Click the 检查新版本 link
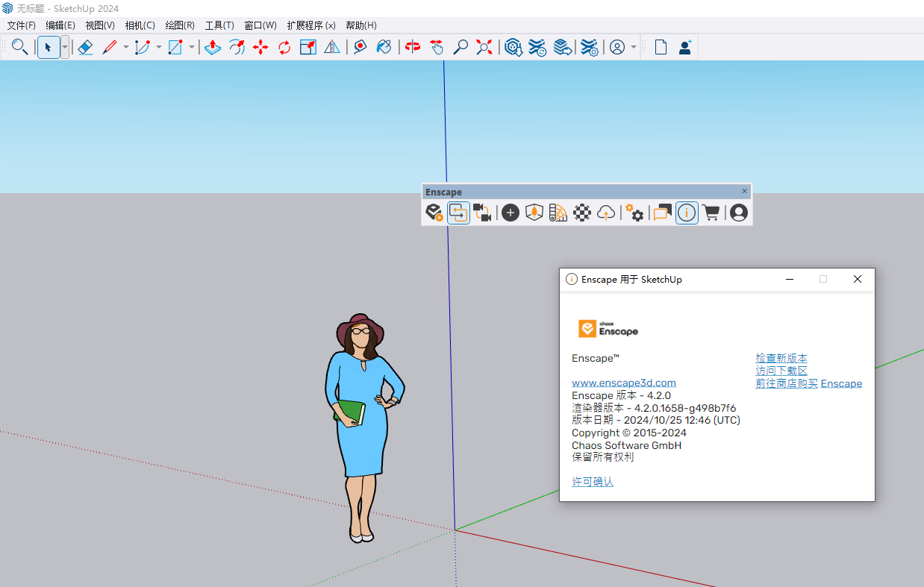The height and width of the screenshot is (587, 924). [x=781, y=358]
